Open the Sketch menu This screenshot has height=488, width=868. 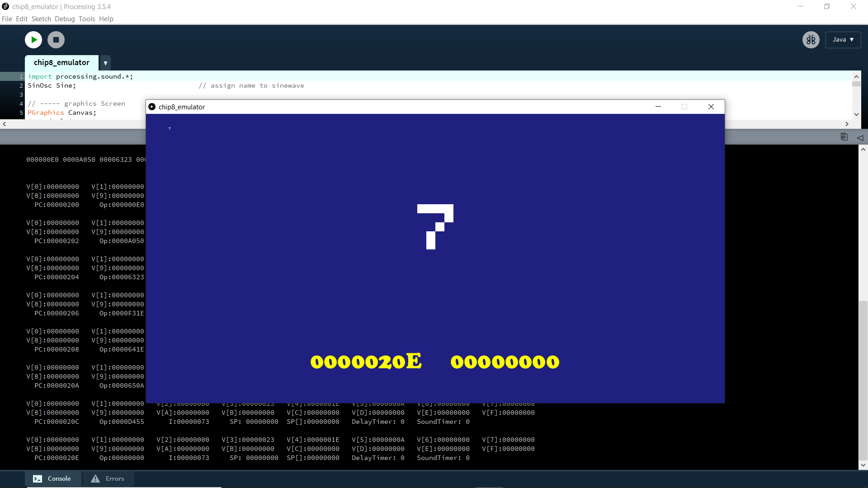pos(41,19)
